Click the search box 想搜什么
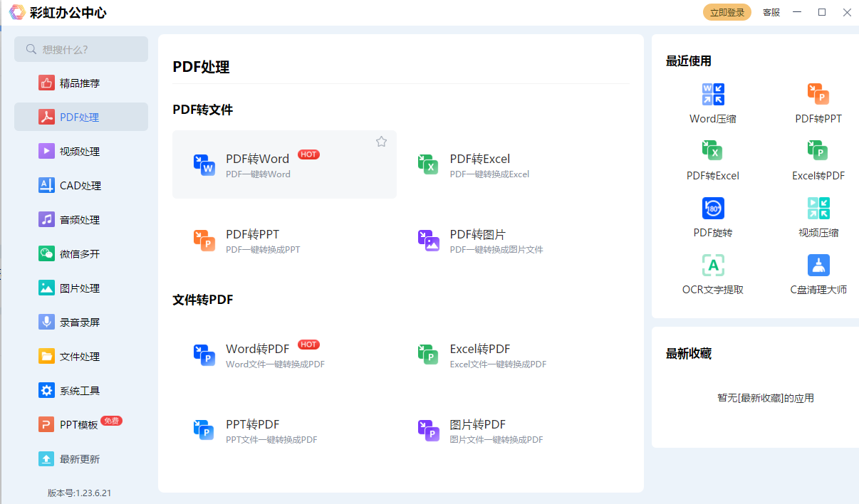The width and height of the screenshot is (859, 504). tap(80, 48)
